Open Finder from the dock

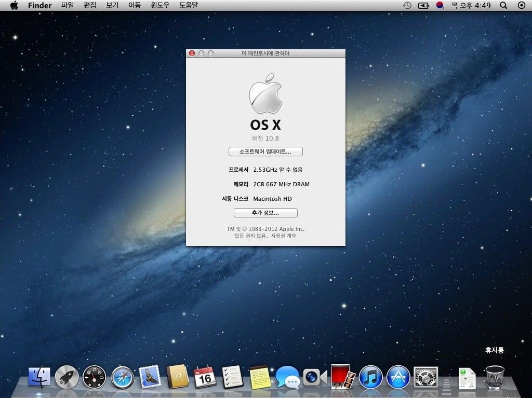point(39,377)
